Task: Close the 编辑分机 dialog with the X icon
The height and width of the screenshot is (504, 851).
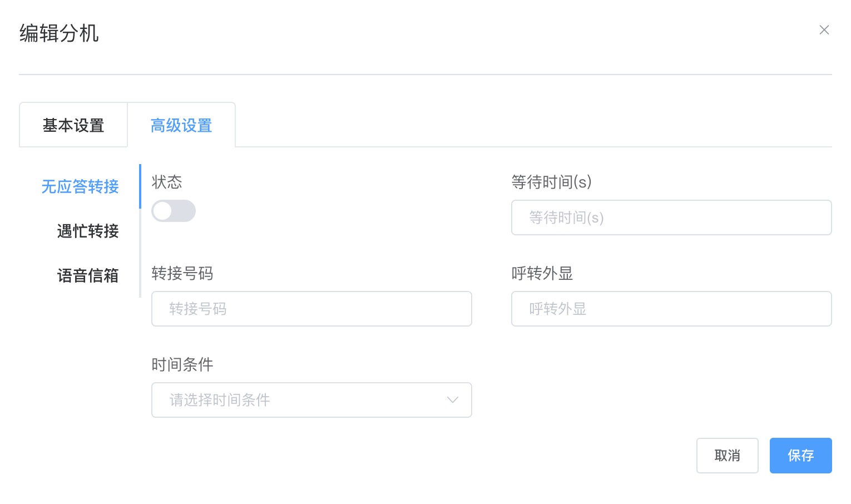Action: coord(824,30)
